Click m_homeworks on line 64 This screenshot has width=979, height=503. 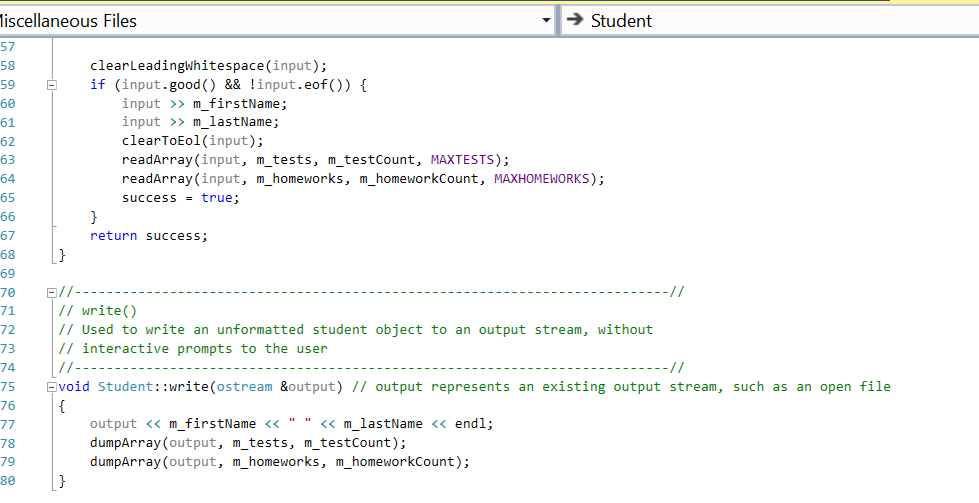click(x=300, y=179)
